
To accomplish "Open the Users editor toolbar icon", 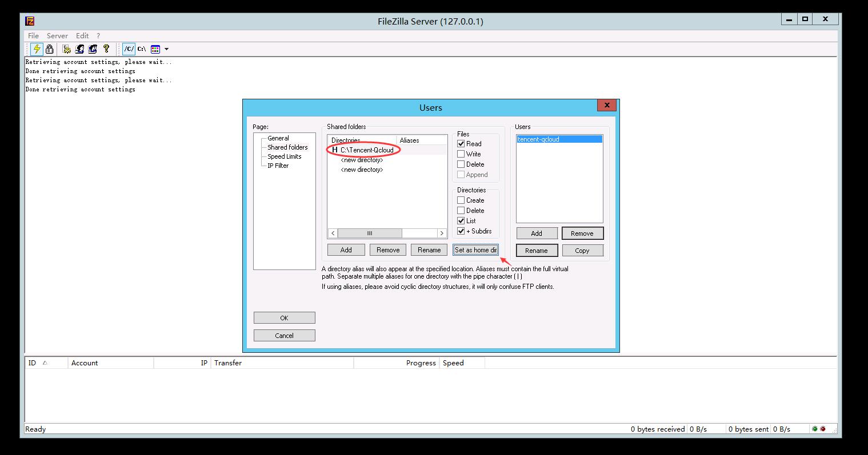I will (x=80, y=49).
